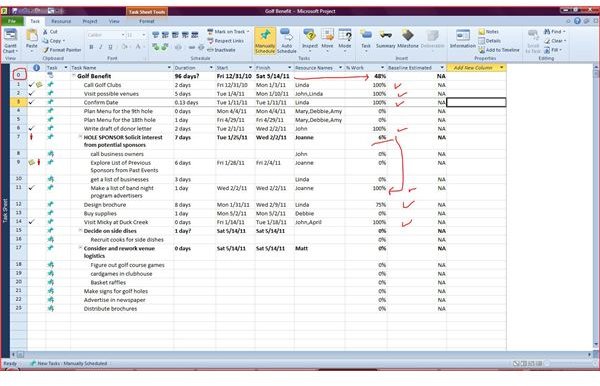Toggle Italic font formatting

[x=101, y=47]
